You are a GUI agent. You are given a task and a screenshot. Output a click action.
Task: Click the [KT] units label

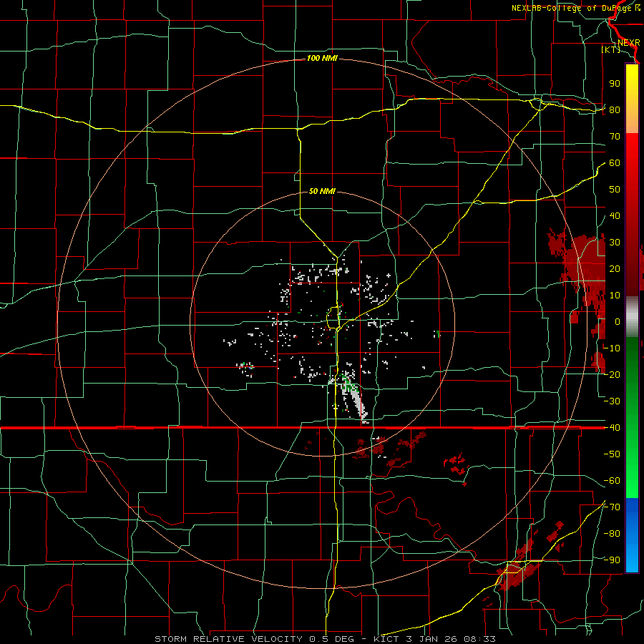pos(610,49)
